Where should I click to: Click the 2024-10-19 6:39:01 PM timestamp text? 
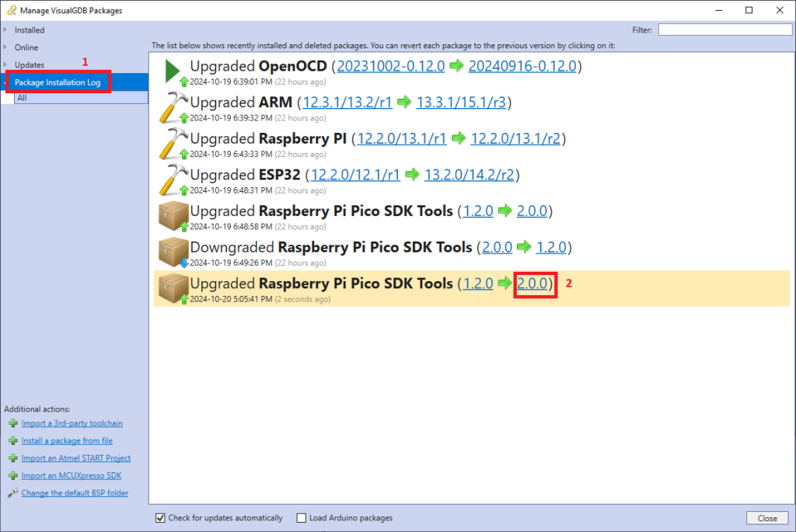tap(231, 82)
